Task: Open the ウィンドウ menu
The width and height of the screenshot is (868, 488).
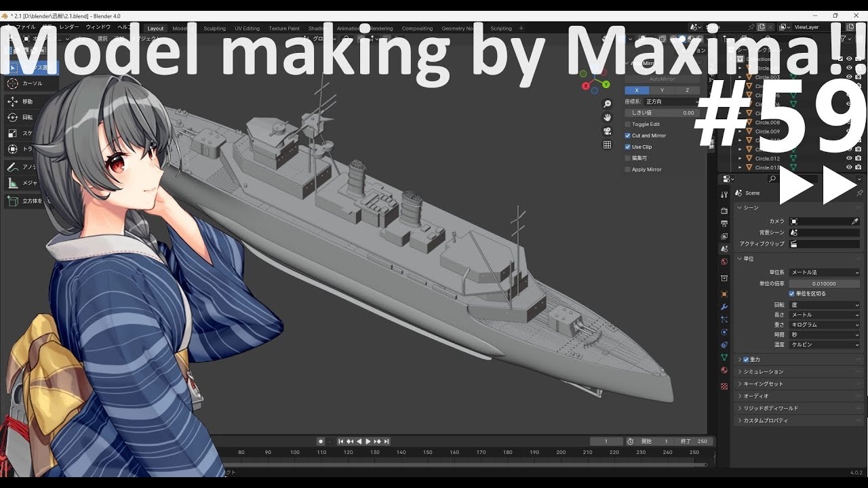Action: pyautogui.click(x=99, y=27)
